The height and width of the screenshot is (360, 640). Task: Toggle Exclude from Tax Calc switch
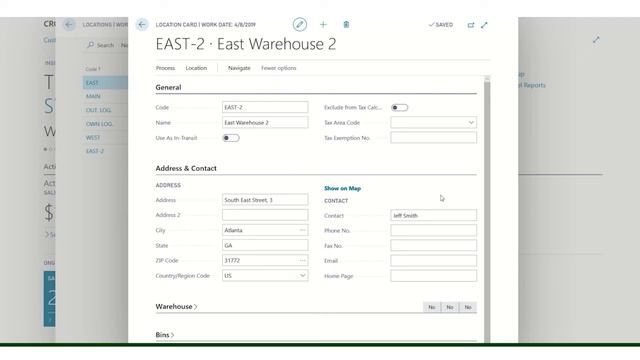click(x=399, y=108)
